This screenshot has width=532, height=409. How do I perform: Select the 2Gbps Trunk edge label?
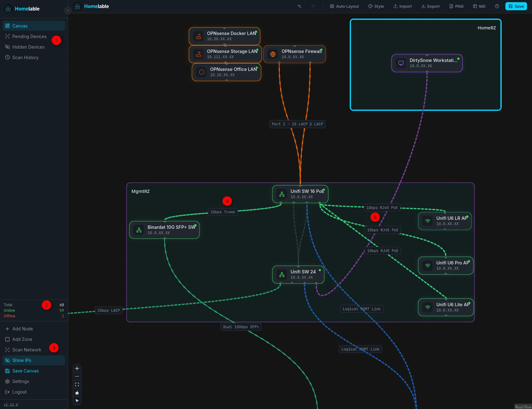coord(223,212)
